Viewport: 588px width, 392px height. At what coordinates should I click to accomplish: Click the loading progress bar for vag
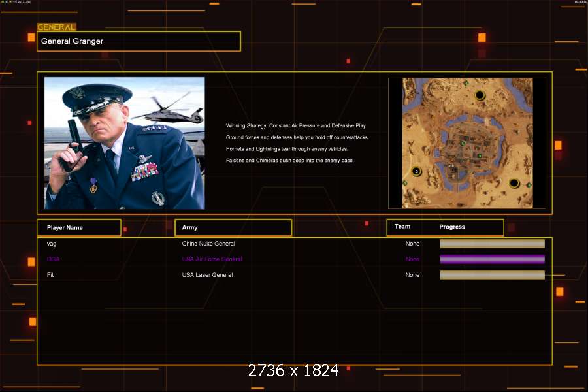click(x=493, y=244)
